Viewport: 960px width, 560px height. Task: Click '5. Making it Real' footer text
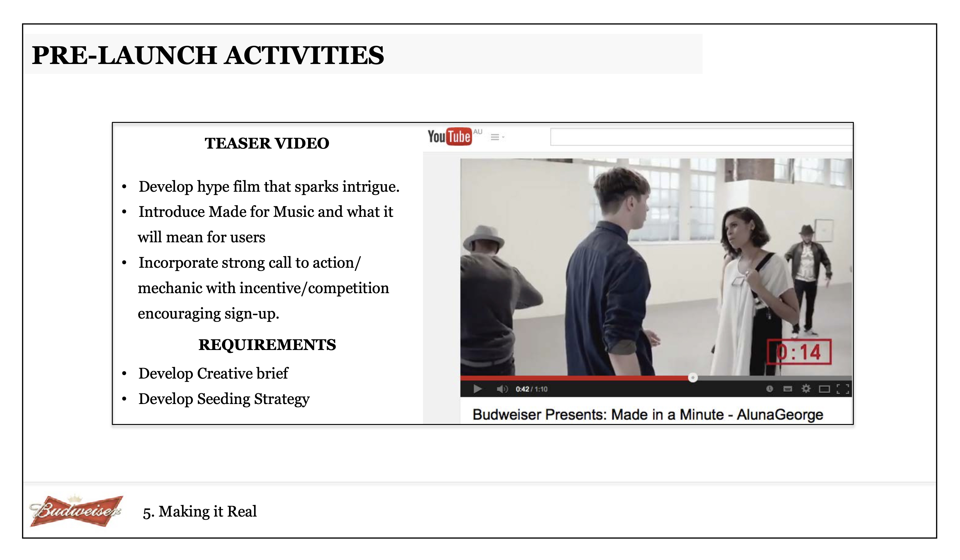[199, 512]
